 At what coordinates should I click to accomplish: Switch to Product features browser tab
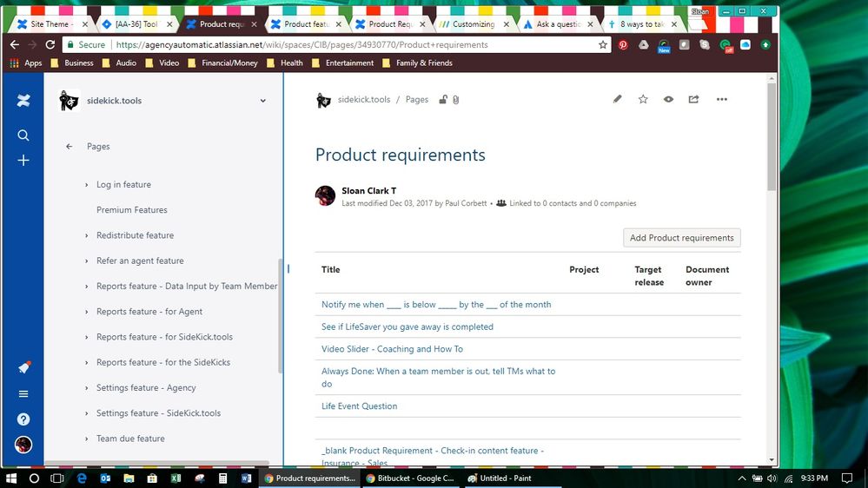tap(306, 23)
